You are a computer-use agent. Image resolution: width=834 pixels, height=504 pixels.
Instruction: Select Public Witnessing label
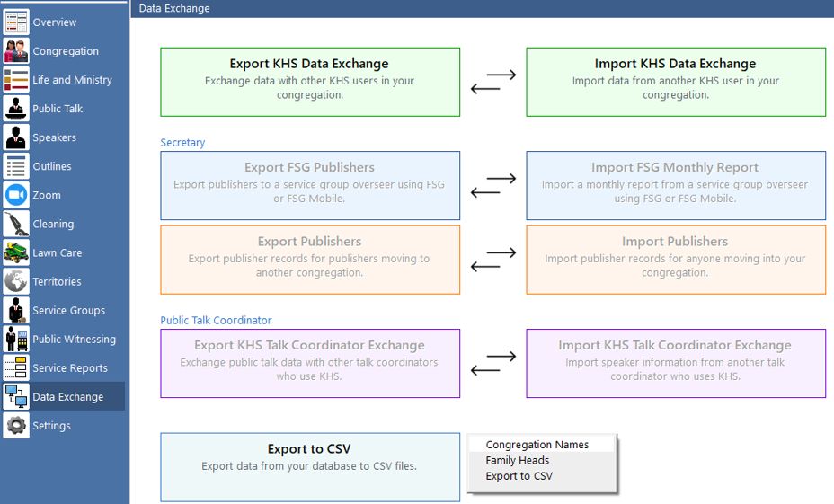[x=74, y=340]
